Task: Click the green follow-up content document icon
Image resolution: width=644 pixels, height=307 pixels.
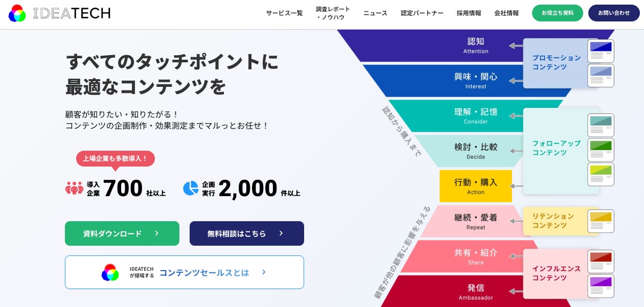Action: coord(601,150)
